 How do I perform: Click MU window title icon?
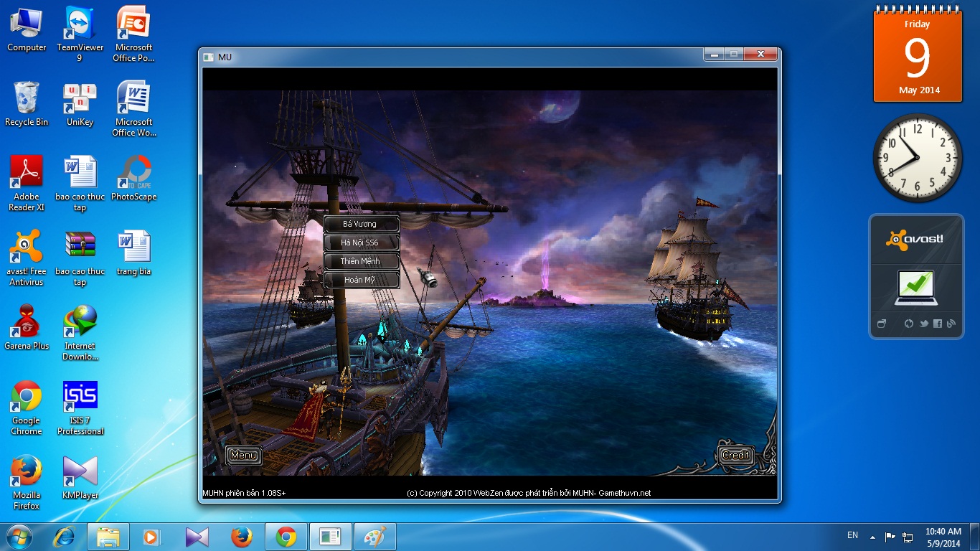[209, 57]
